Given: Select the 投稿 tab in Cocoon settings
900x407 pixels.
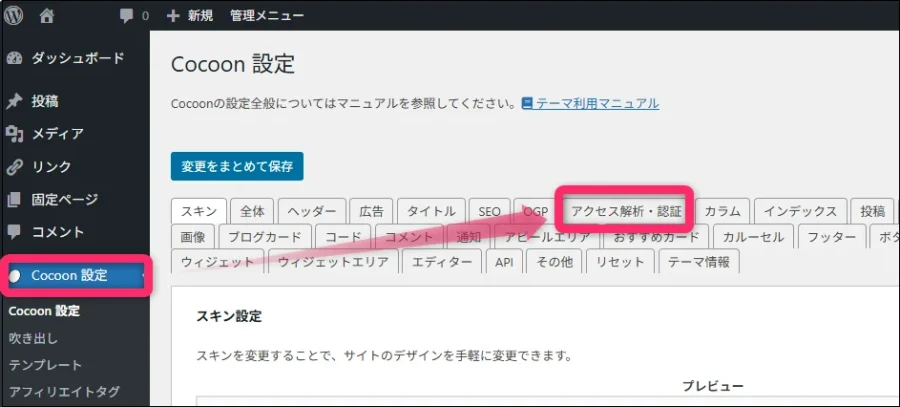Looking at the screenshot, I should click(x=872, y=211).
